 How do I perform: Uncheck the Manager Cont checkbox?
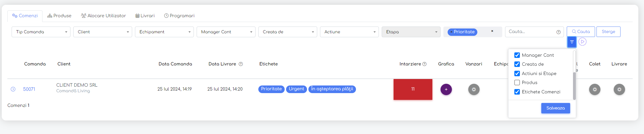point(517,55)
